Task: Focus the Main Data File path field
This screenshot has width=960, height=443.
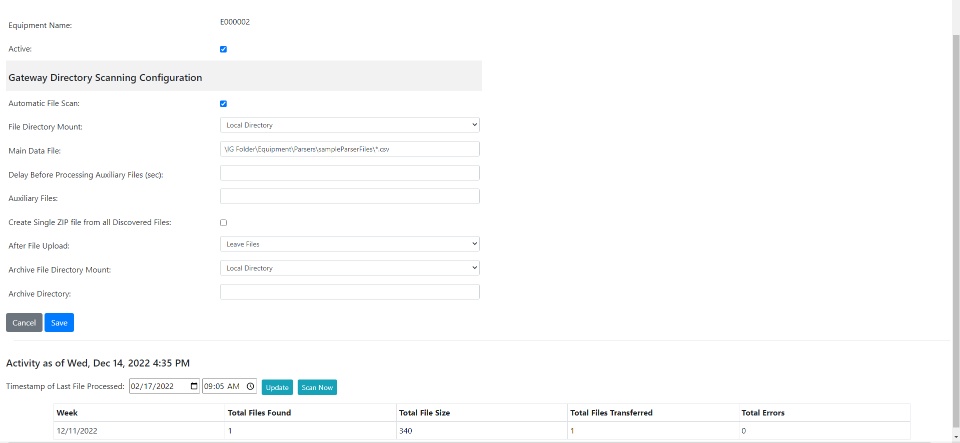Action: pos(349,149)
